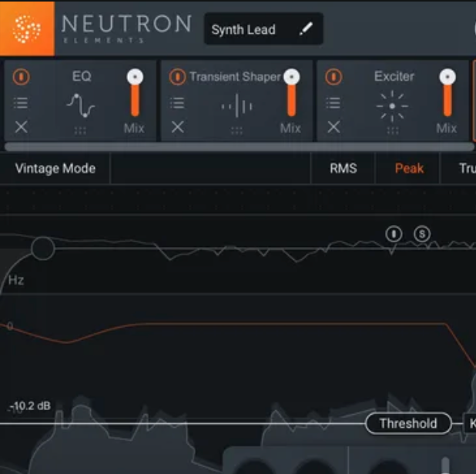This screenshot has height=474, width=476.
Task: Grab the Transient Shaper drag handle
Action: pyautogui.click(x=236, y=131)
